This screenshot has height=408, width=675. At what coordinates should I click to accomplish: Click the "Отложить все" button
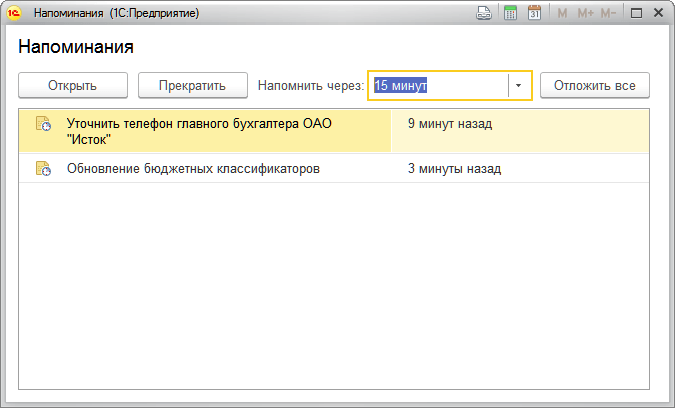click(594, 86)
